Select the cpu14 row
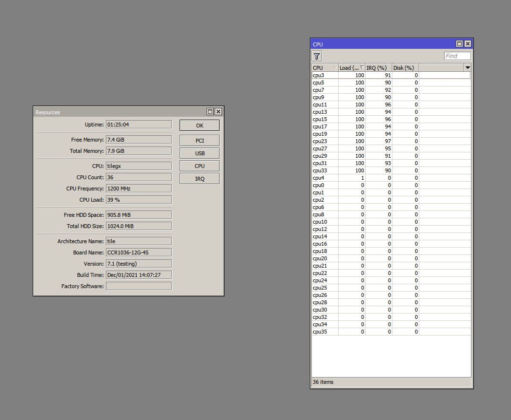Screen dimensions: 511x420 coord(391,237)
